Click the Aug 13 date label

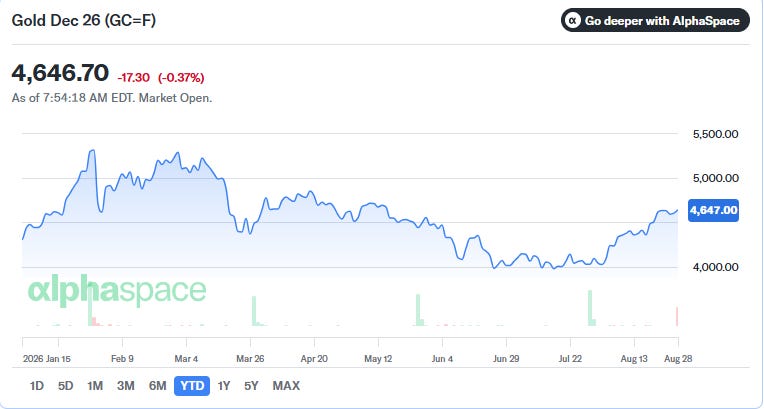pyautogui.click(x=634, y=359)
